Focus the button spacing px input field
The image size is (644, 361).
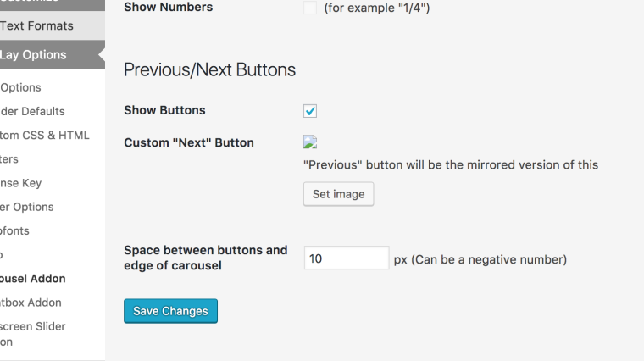[346, 258]
